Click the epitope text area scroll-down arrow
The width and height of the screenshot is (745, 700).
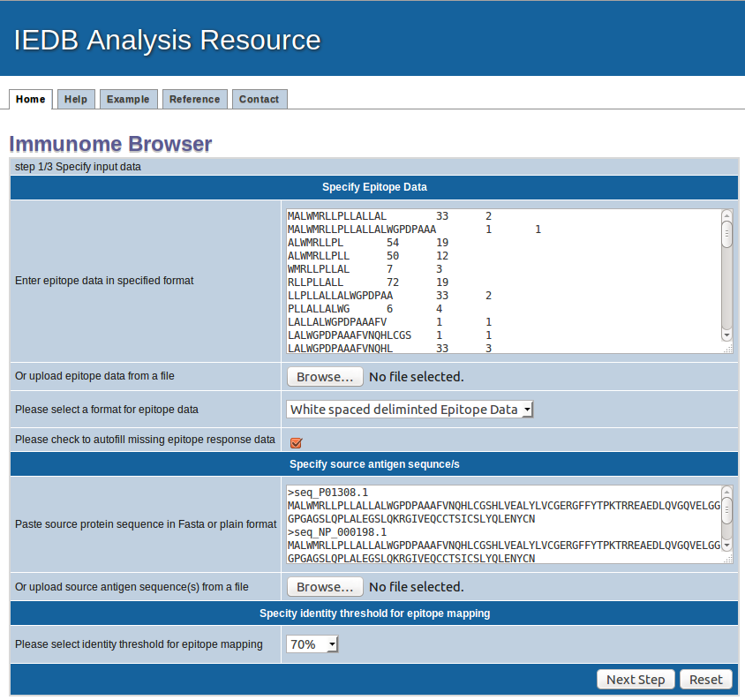(726, 335)
